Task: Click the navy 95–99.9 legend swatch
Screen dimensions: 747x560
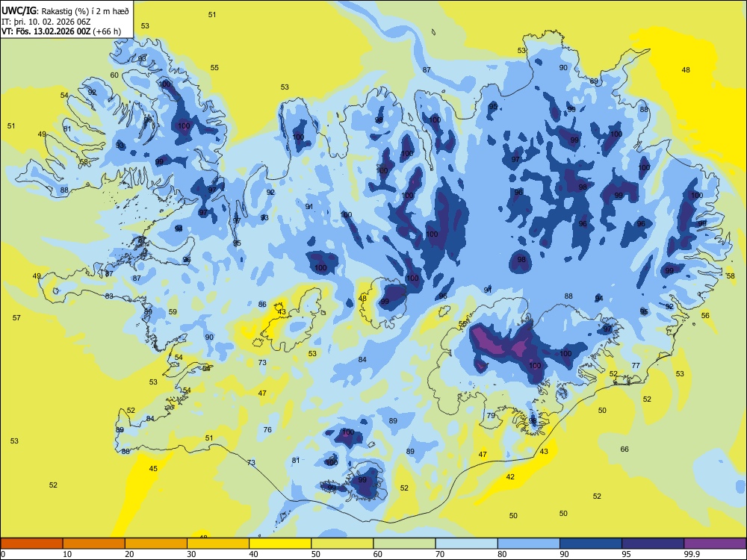Action: tap(653, 544)
